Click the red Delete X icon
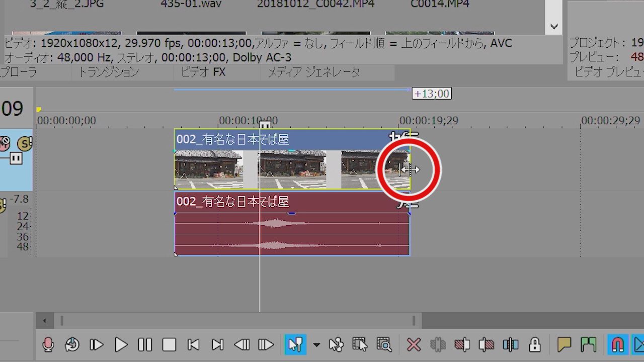Screen dimensions: 644x362 [x=414, y=344]
